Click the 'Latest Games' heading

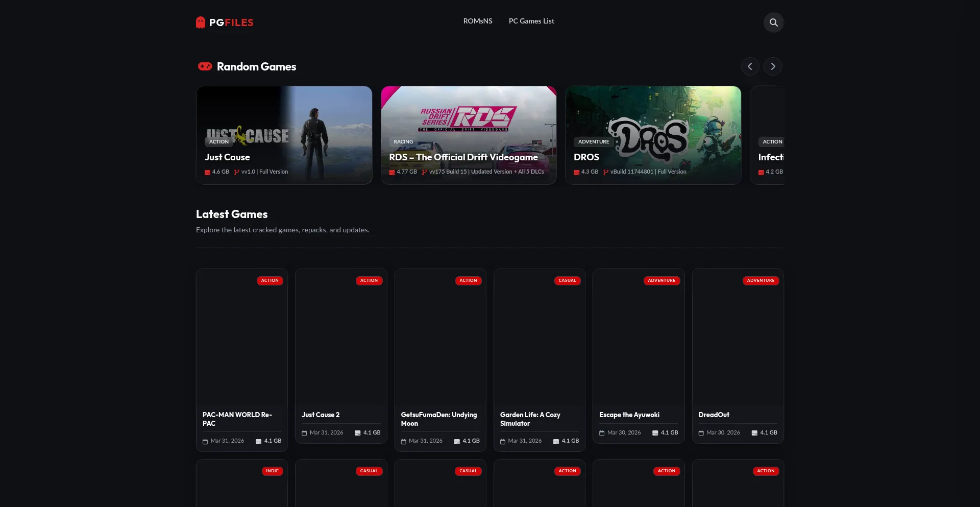pyautogui.click(x=232, y=214)
